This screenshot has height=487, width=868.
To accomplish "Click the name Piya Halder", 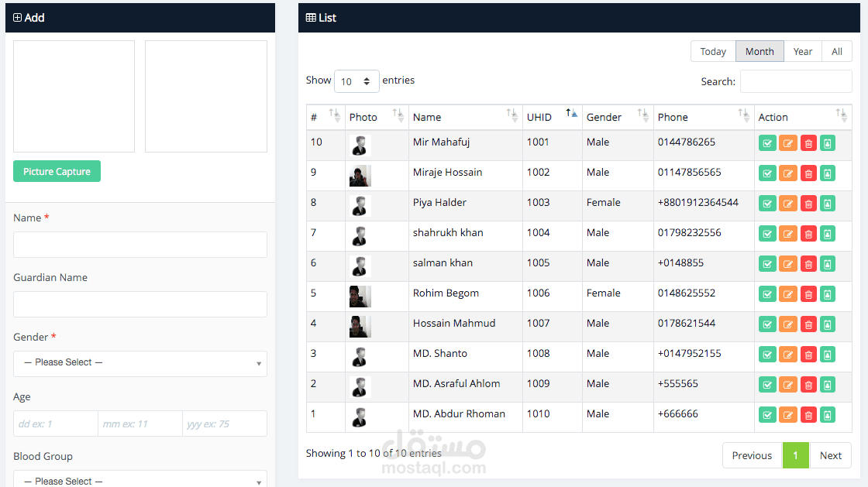I will 439,202.
